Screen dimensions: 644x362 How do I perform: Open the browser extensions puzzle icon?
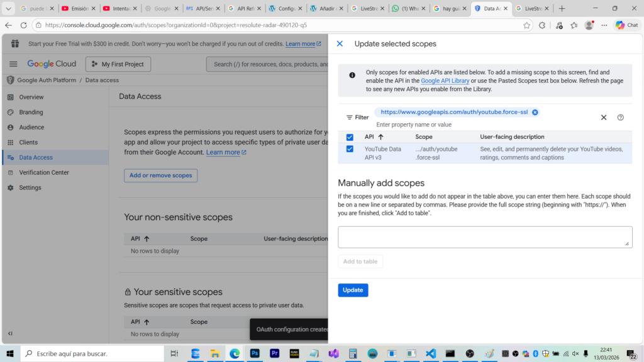pyautogui.click(x=542, y=25)
